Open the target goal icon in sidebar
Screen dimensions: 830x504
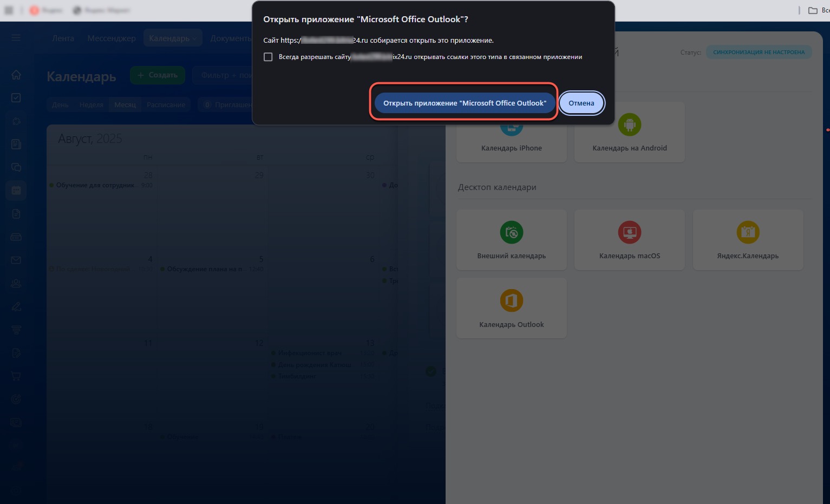pyautogui.click(x=16, y=399)
